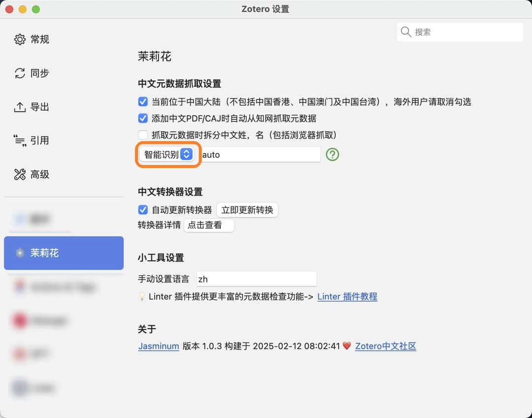Click the green question mark help icon
Image resolution: width=532 pixels, height=418 pixels.
pos(332,154)
